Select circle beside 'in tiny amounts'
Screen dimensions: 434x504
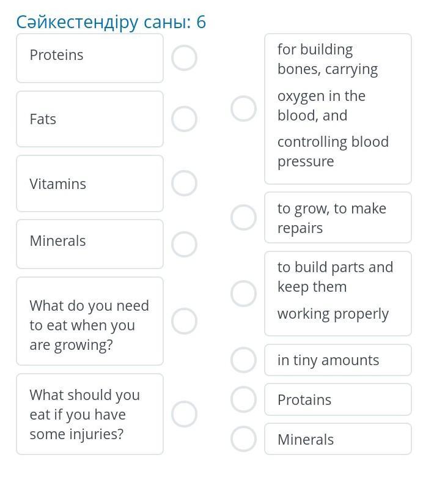243,360
